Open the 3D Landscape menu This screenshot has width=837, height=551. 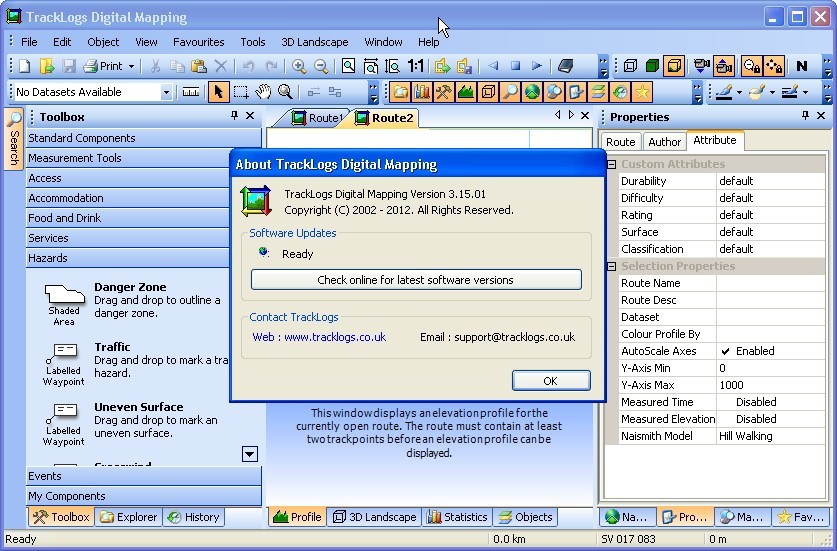click(x=315, y=42)
